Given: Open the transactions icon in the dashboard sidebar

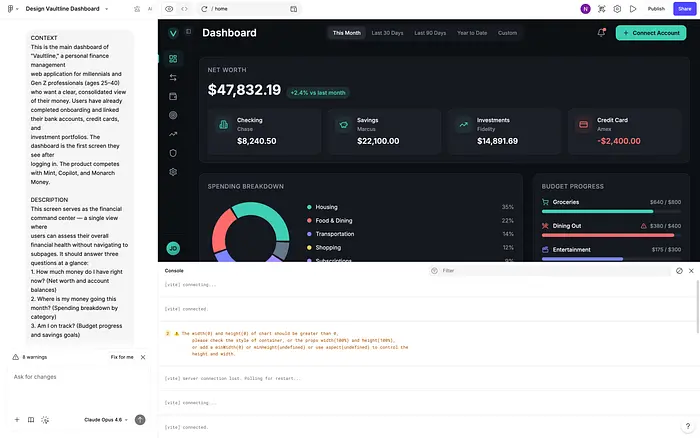Looking at the screenshot, I should click(x=173, y=77).
